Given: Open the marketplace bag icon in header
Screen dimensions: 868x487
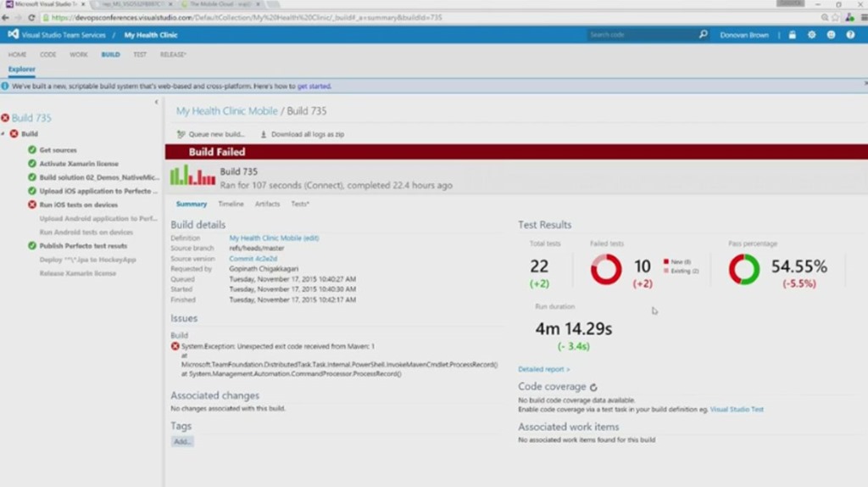Looking at the screenshot, I should click(793, 34).
